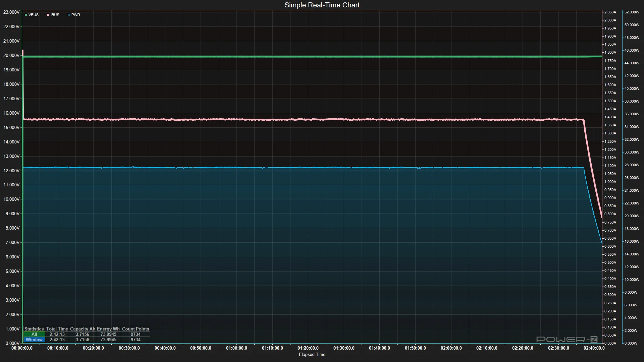Click the 2:42:13 total time in Window row
Image resolution: width=644 pixels, height=362 pixels.
[x=57, y=340]
